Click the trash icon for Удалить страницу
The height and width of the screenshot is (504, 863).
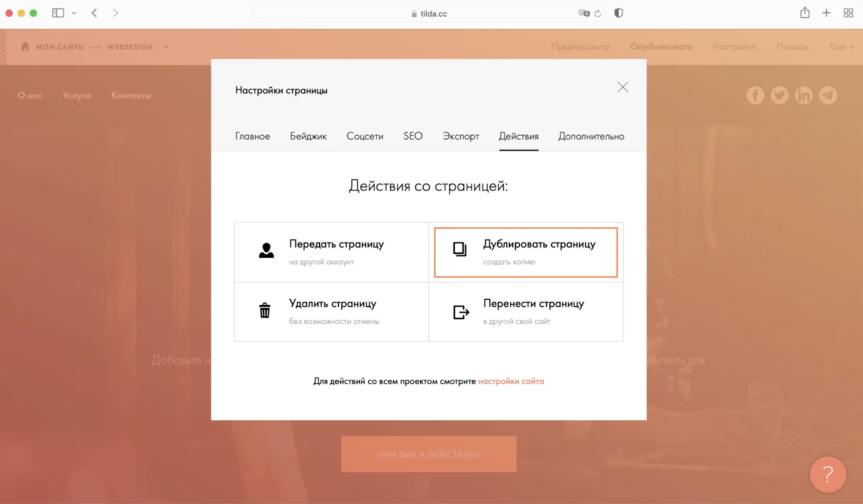coord(265,311)
